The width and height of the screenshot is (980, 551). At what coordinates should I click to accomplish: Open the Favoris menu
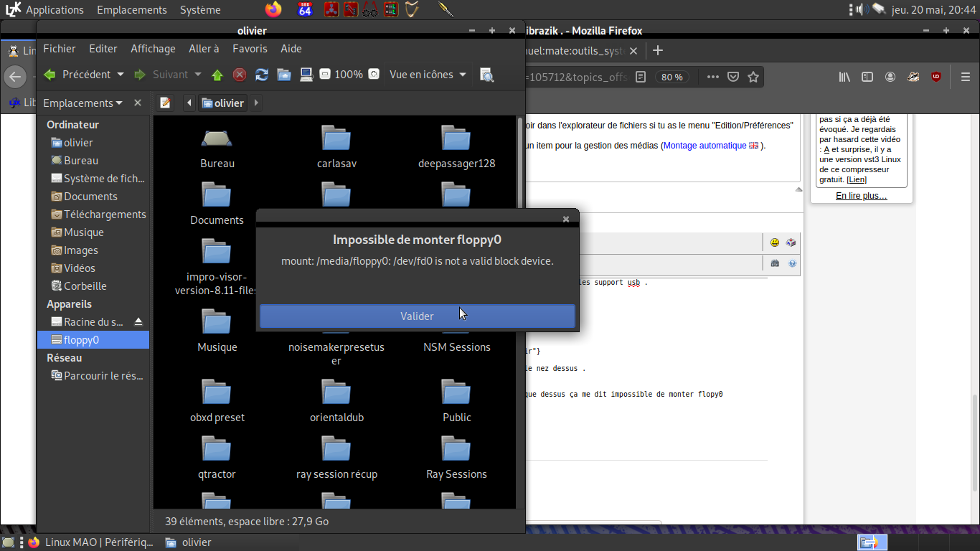[250, 49]
